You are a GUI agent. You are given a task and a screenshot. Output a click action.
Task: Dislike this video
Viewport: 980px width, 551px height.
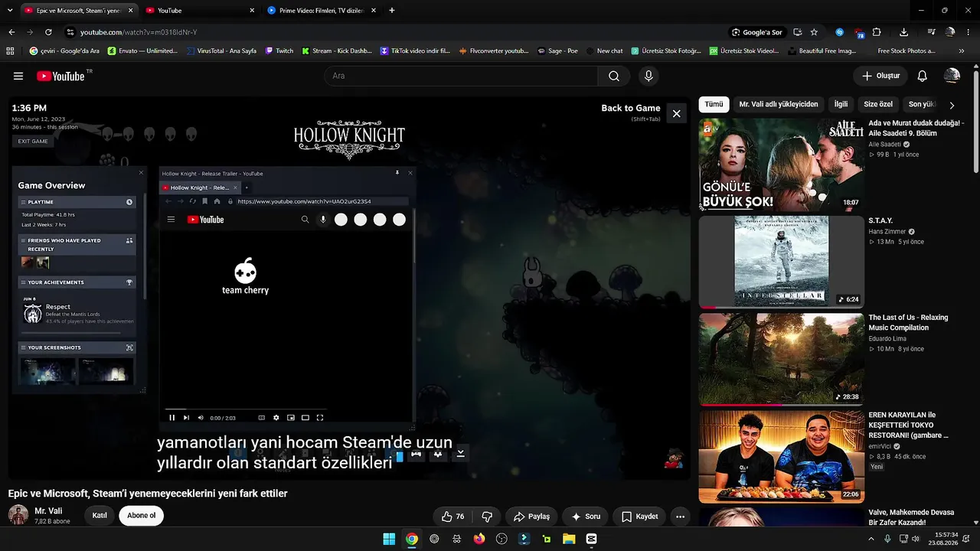(487, 517)
